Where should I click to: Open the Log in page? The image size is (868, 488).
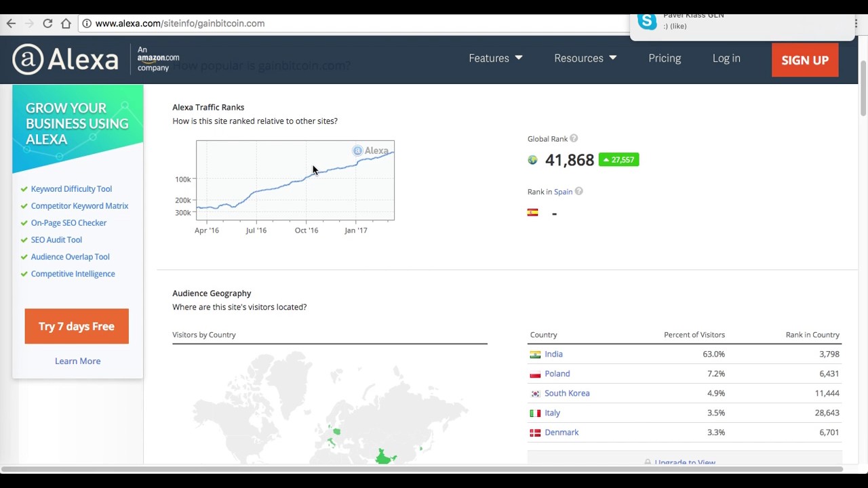[x=726, y=58]
